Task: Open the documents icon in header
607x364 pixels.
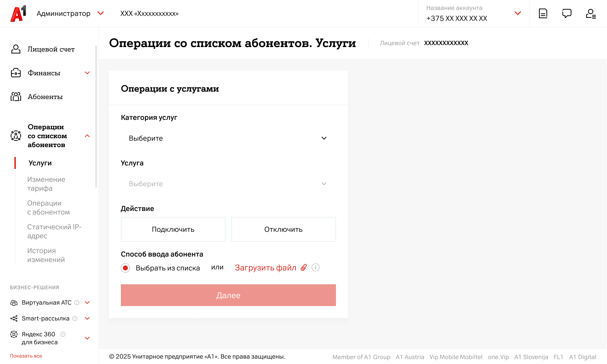Action: click(543, 14)
